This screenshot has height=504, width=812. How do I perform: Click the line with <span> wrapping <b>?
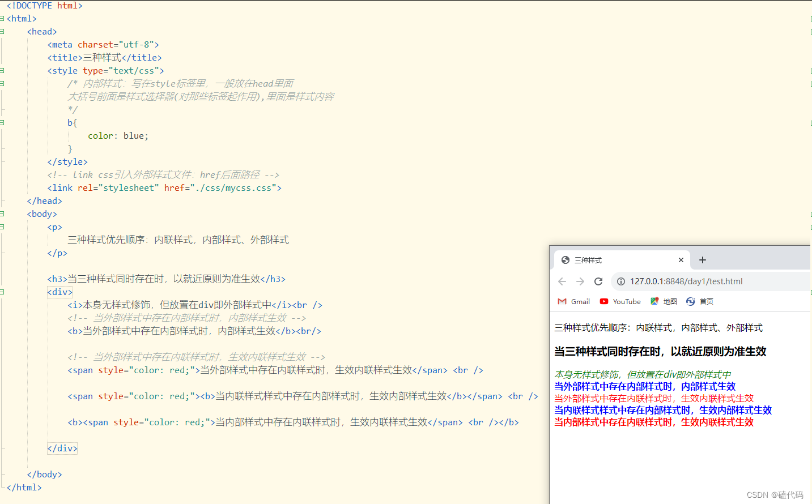303,396
